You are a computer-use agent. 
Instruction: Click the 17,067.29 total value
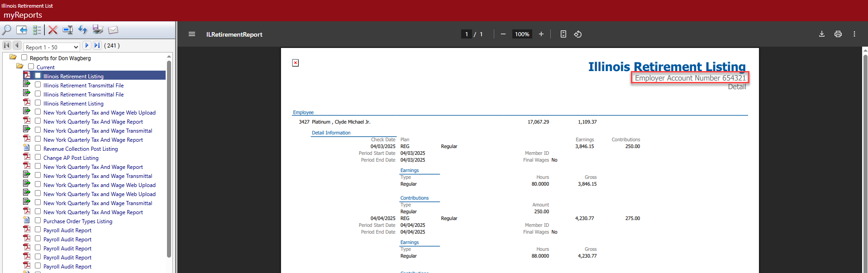click(x=538, y=122)
